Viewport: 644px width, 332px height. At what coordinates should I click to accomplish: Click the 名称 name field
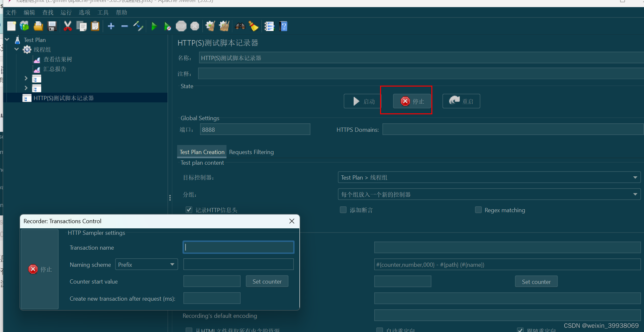click(421, 58)
